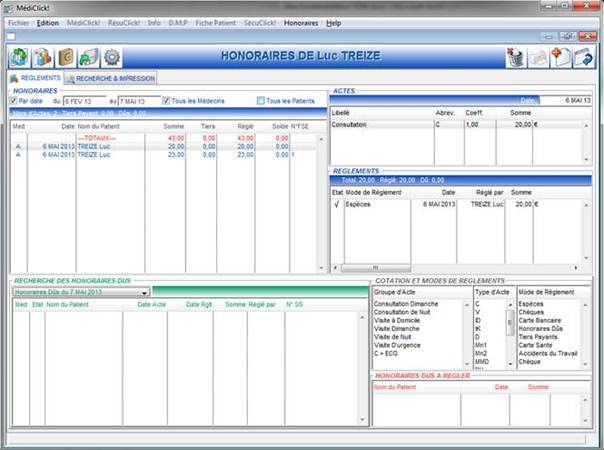Click the small white icon in inner window bar
Viewport: 604px width, 450px height.
coord(11,36)
